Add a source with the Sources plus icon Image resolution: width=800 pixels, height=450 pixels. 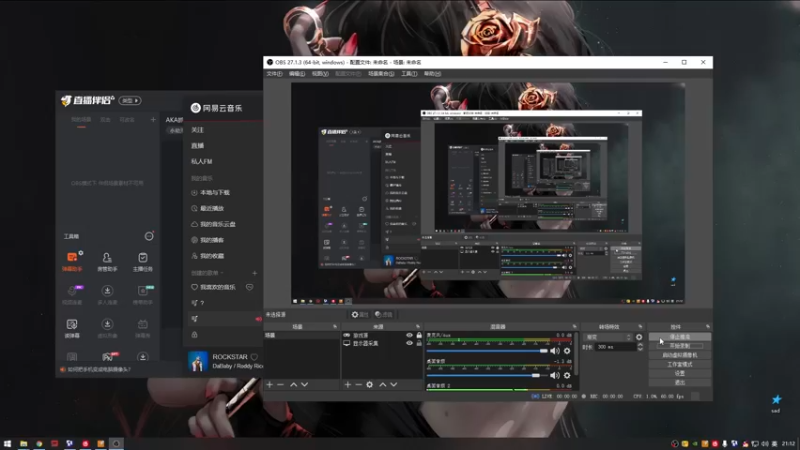(x=347, y=384)
